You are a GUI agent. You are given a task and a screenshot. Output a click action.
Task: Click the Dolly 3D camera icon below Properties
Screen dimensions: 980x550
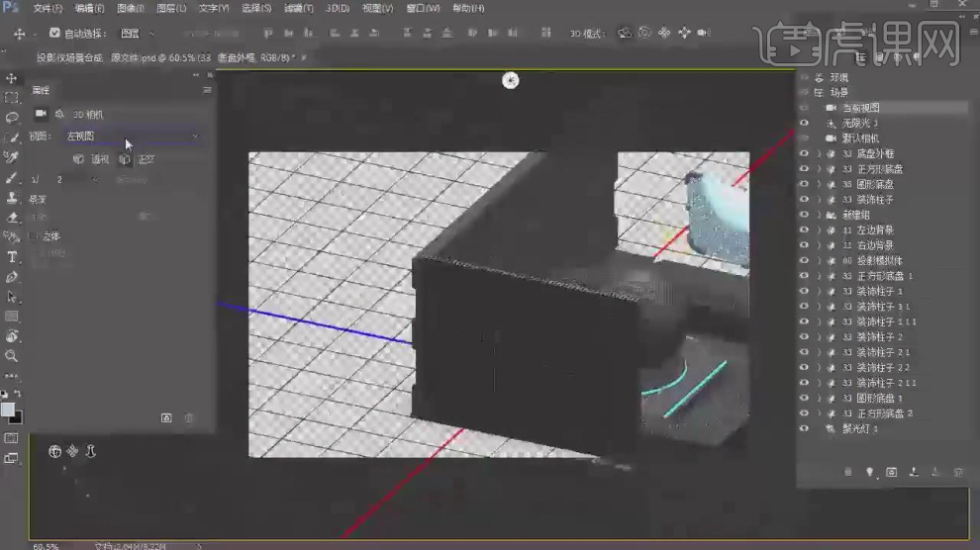click(91, 451)
